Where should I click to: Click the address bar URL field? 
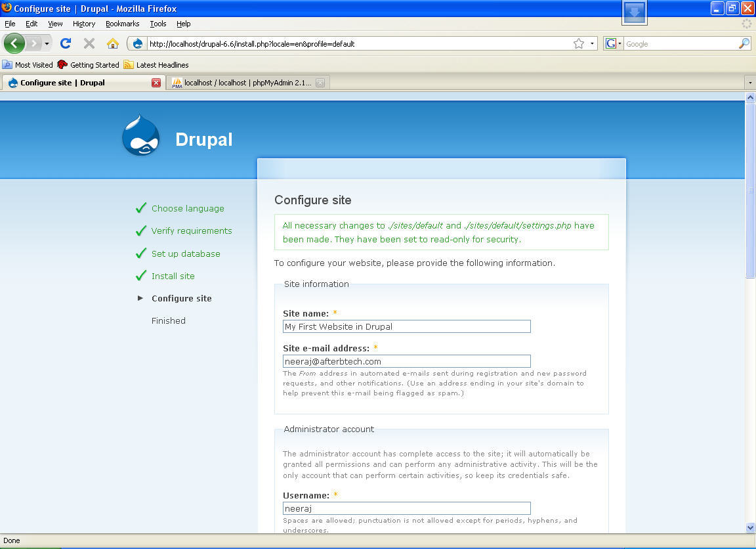click(359, 44)
